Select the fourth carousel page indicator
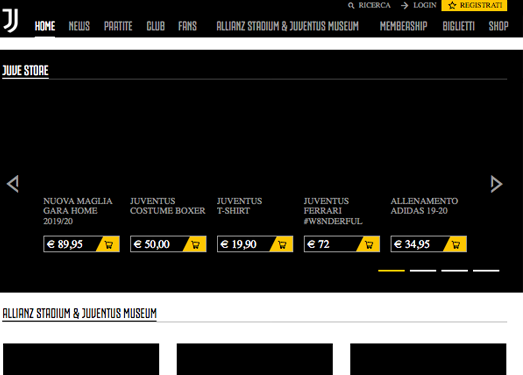 [486, 271]
